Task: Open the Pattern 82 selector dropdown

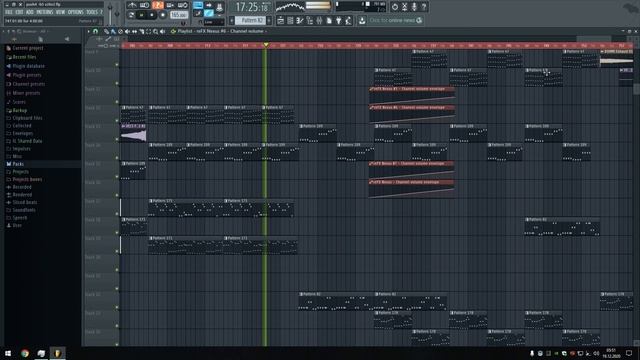Action: point(251,20)
